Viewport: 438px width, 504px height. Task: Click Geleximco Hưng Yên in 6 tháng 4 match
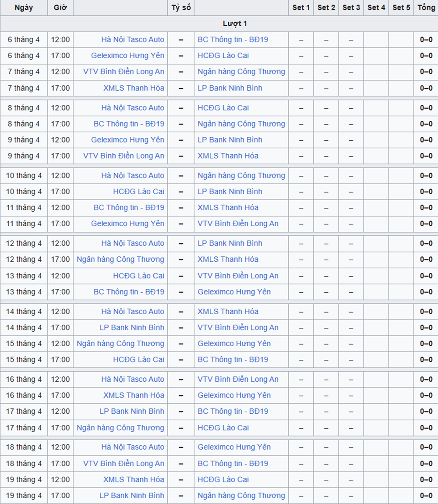[x=127, y=56]
